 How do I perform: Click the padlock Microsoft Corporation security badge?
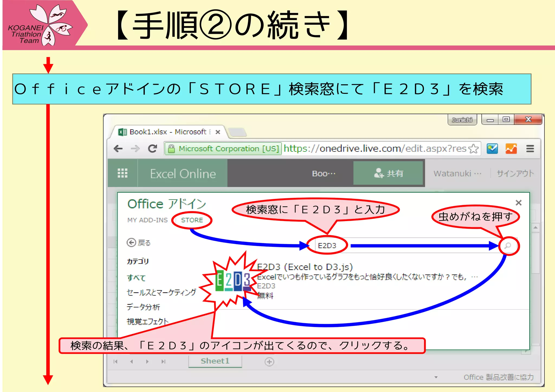pyautogui.click(x=223, y=149)
